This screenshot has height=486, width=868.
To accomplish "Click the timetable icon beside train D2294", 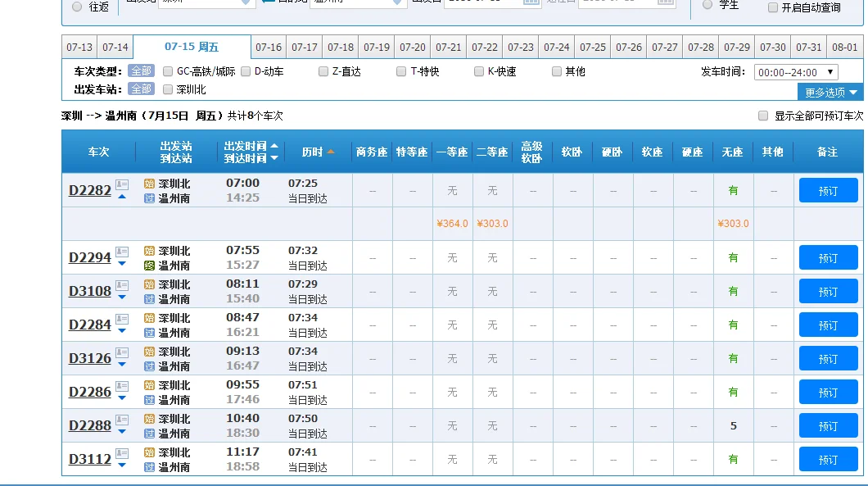I will tap(121, 252).
